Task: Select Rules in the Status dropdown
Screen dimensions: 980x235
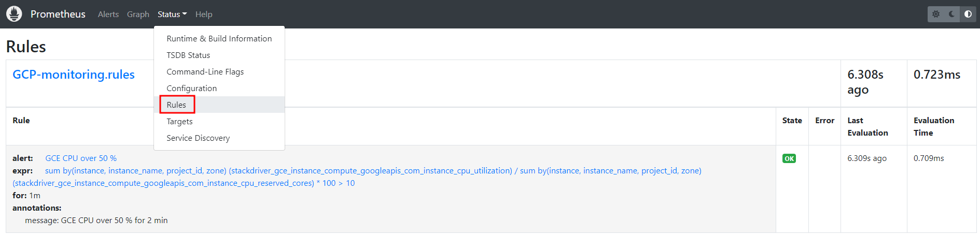Action: 219,105
